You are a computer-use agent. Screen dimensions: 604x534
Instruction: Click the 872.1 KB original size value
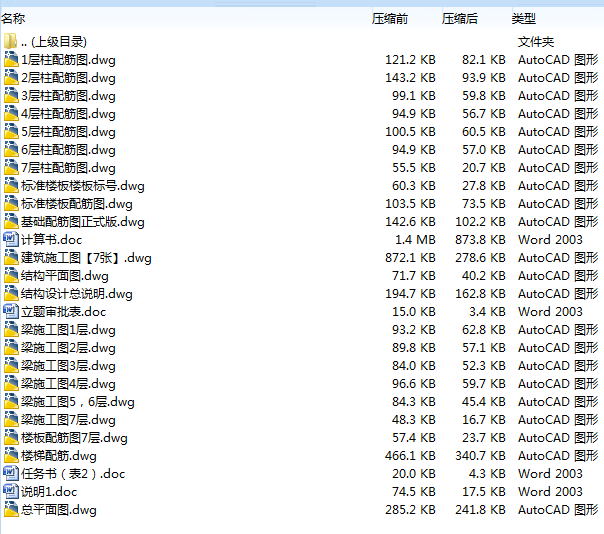410,258
